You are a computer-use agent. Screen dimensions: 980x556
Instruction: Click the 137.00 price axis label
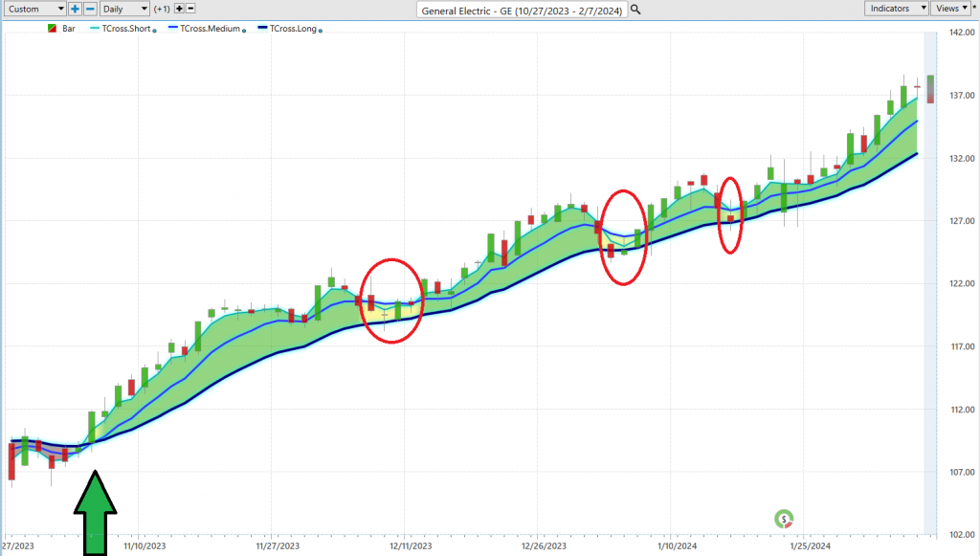962,95
